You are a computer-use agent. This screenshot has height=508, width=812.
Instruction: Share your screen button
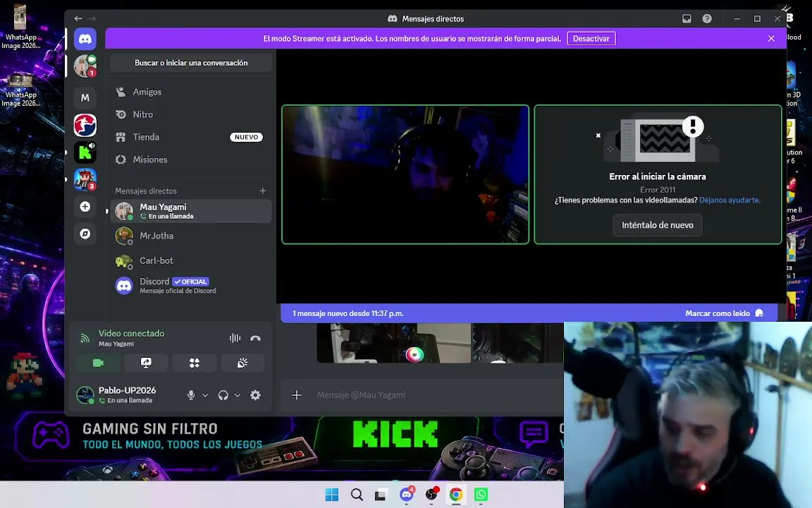point(146,363)
